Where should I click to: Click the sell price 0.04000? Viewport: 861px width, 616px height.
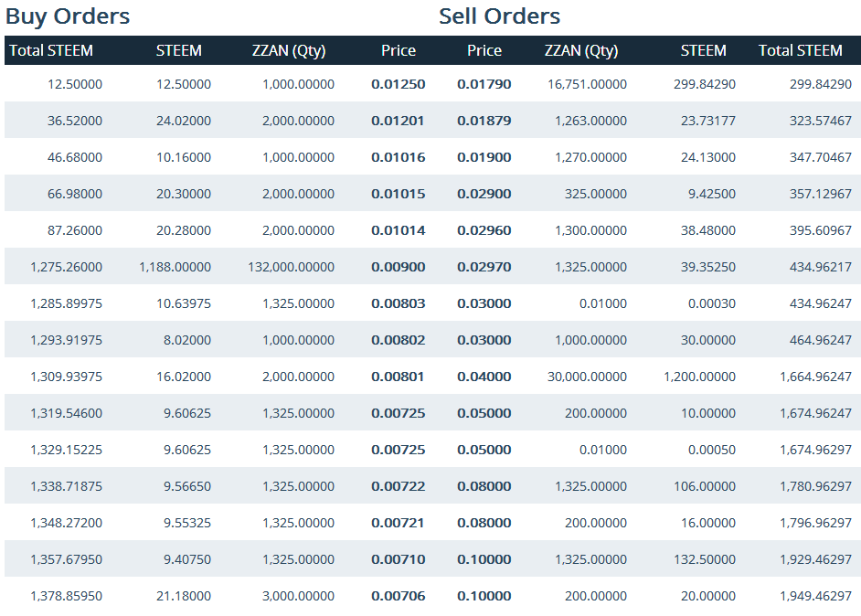(x=484, y=377)
